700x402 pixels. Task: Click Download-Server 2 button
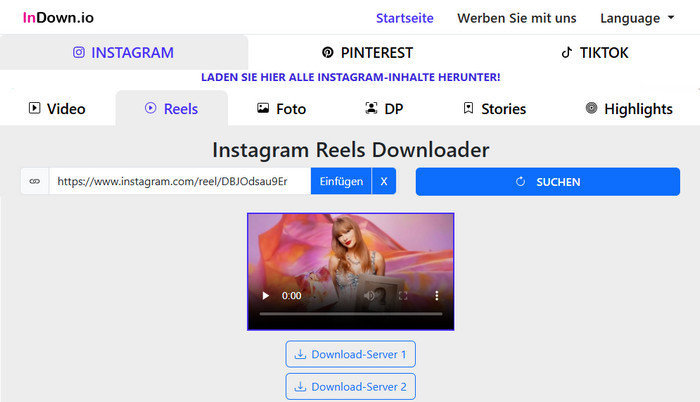(350, 386)
